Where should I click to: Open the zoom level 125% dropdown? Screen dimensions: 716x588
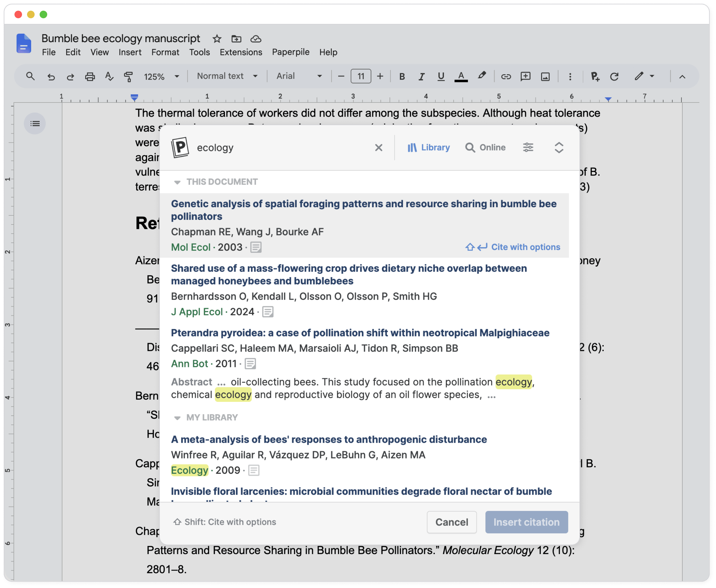[x=162, y=76]
